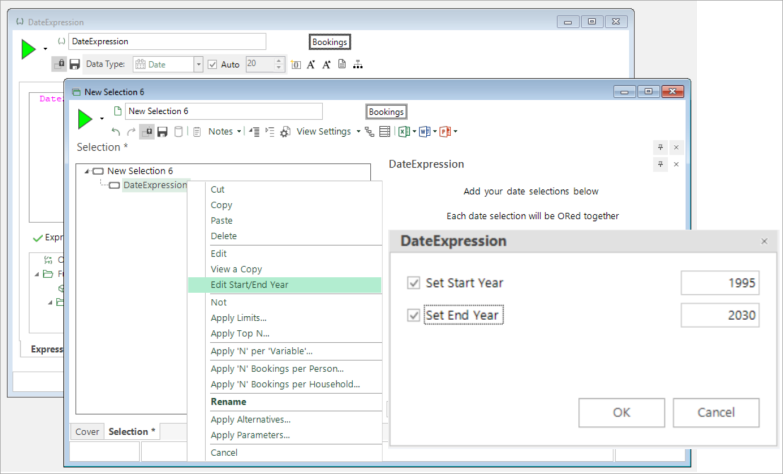Toggle the Set End Year checkbox
783x474 pixels.
pos(414,315)
